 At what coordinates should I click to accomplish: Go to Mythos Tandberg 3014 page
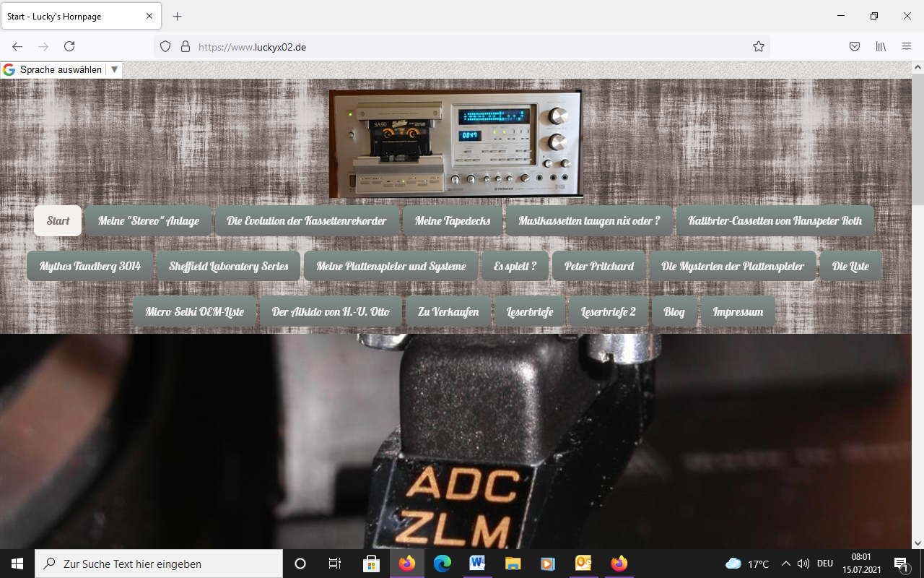[x=90, y=267]
